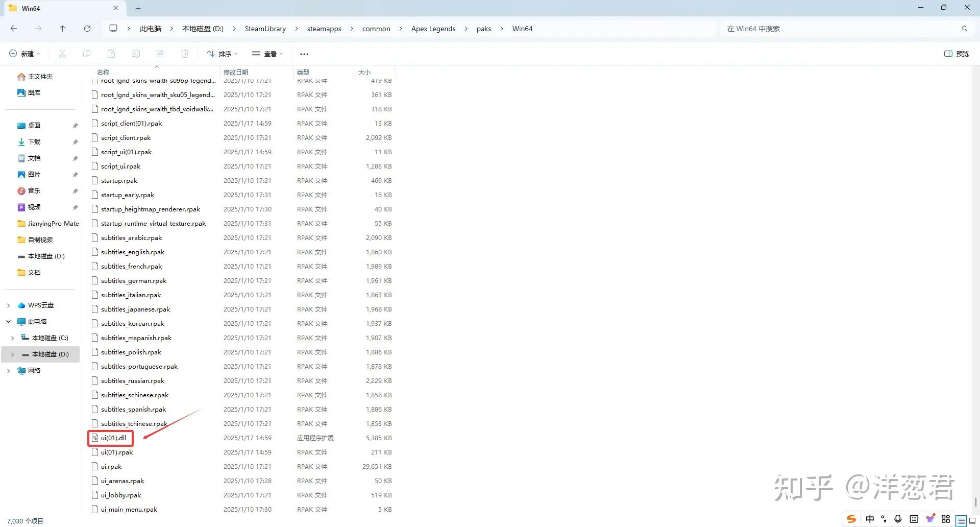Viewport: 980px width, 527px height.
Task: Go up one folder level
Action: pos(62,29)
